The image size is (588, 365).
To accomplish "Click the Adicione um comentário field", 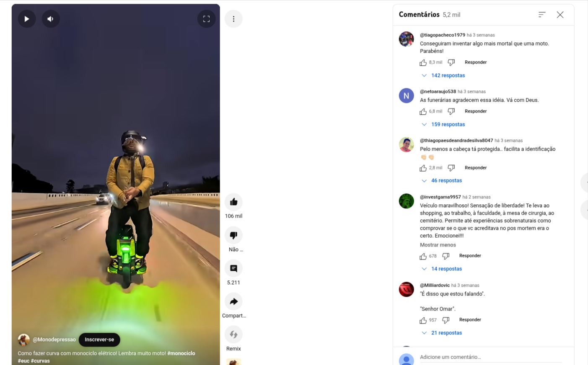I will click(491, 357).
